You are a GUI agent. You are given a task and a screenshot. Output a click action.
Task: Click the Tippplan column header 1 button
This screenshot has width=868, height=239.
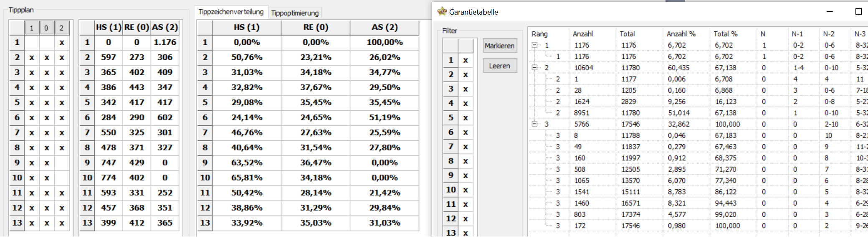(x=31, y=28)
